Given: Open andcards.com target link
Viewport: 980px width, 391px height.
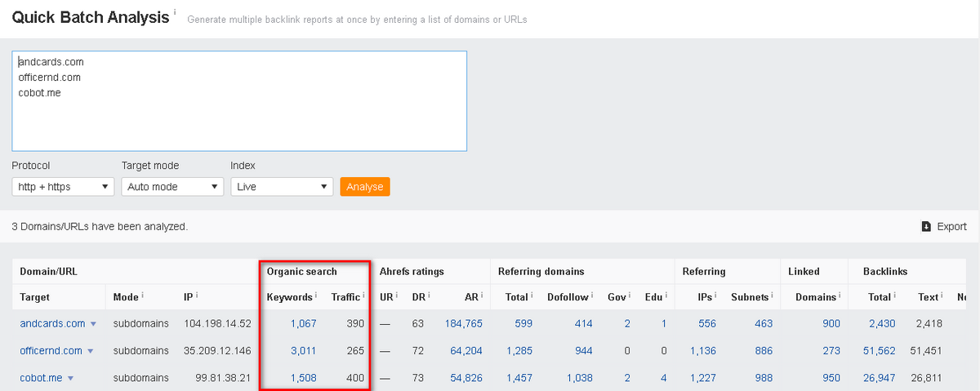Looking at the screenshot, I should (53, 323).
